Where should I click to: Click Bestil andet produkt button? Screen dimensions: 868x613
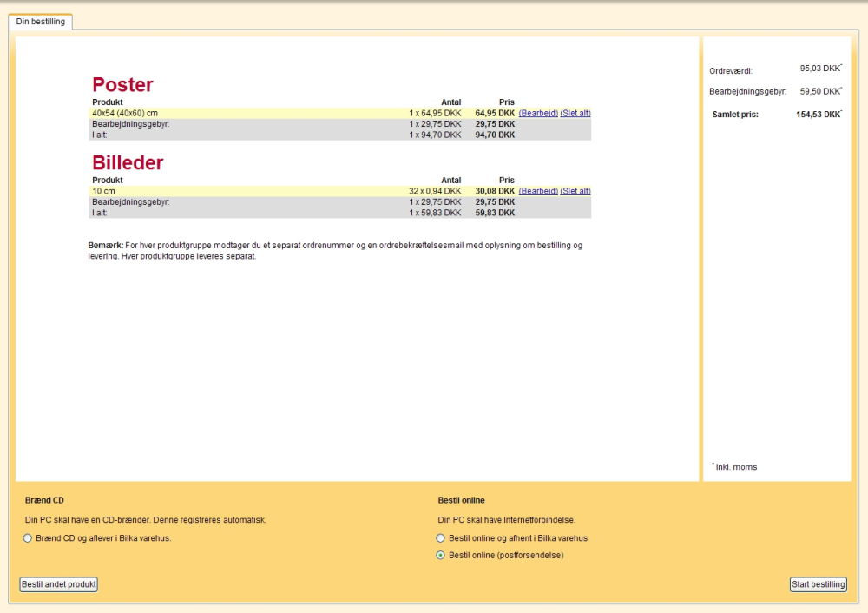pyautogui.click(x=59, y=584)
